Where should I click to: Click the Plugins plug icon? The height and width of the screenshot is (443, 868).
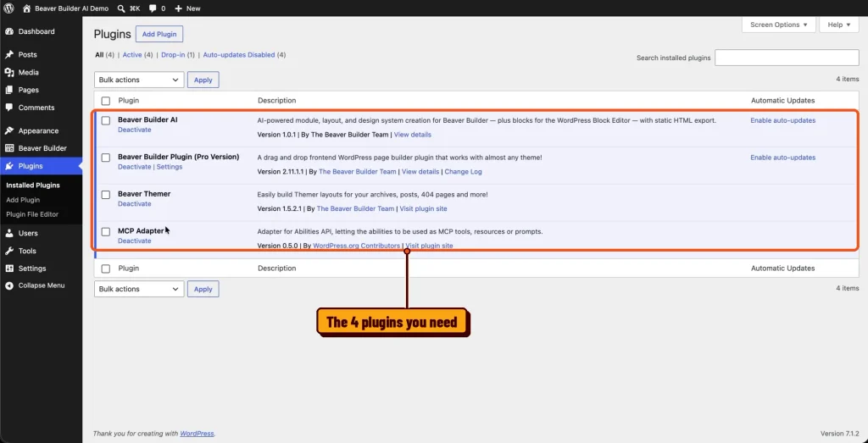coord(9,166)
